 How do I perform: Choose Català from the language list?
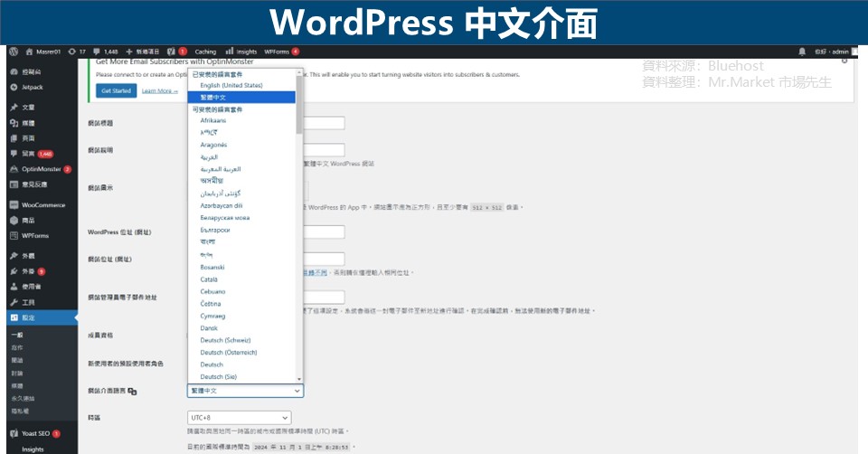209,279
